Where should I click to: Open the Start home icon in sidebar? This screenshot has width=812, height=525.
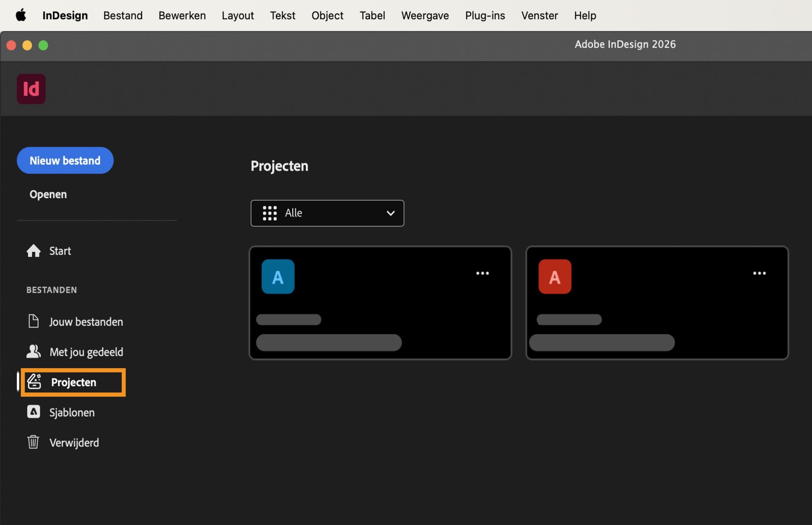click(x=33, y=251)
